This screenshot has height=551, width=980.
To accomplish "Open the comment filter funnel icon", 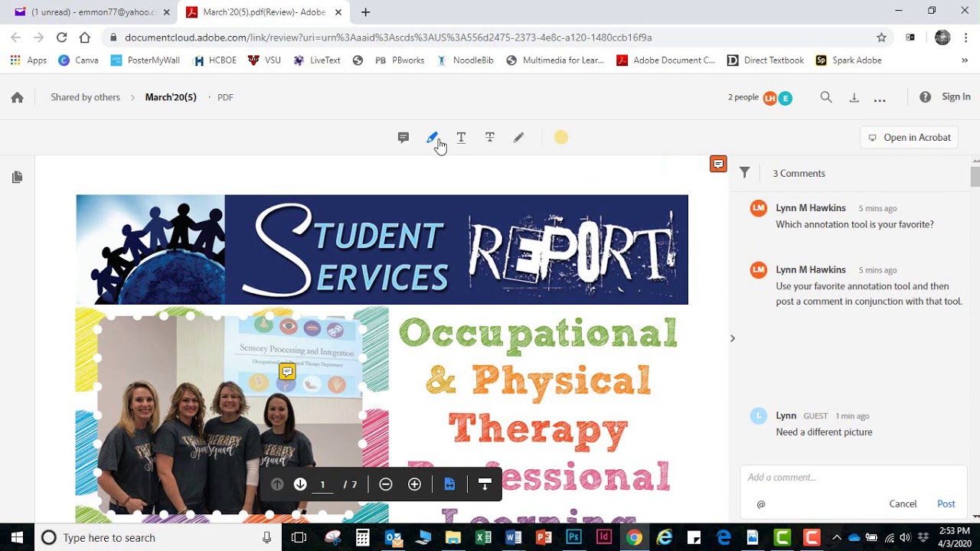I will (x=744, y=173).
